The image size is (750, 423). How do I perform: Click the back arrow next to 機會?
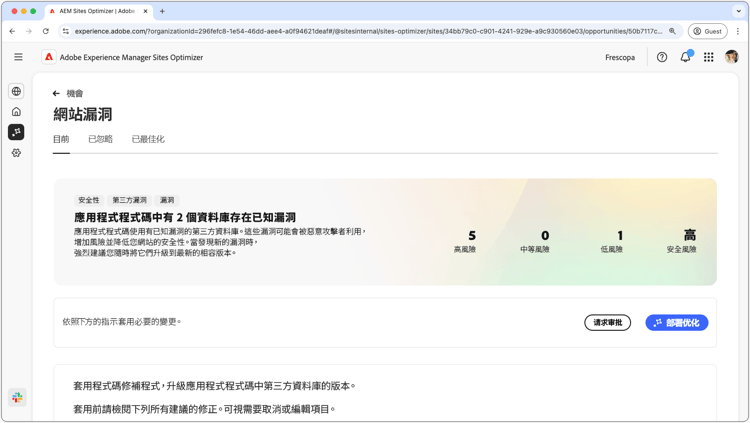coord(56,93)
